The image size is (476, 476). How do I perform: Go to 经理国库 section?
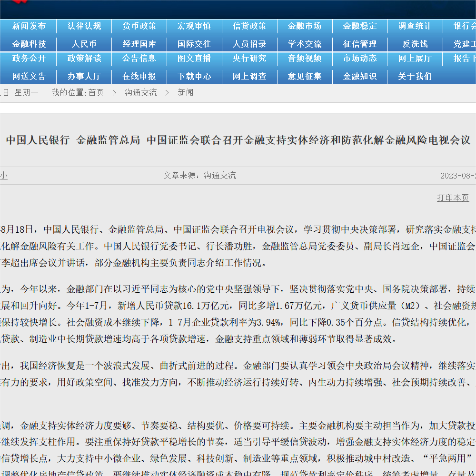coord(139,44)
